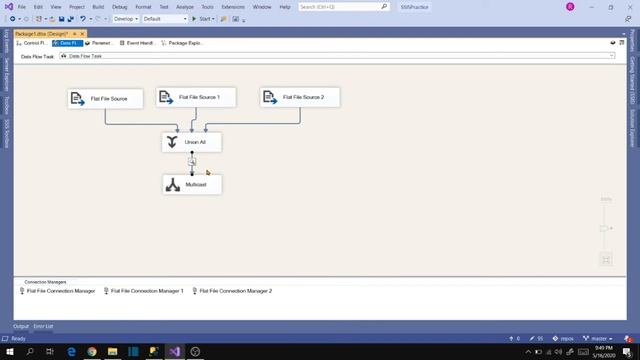Screen dimensions: 640x360
Task: Click the Start debugging button
Action: tap(201, 19)
